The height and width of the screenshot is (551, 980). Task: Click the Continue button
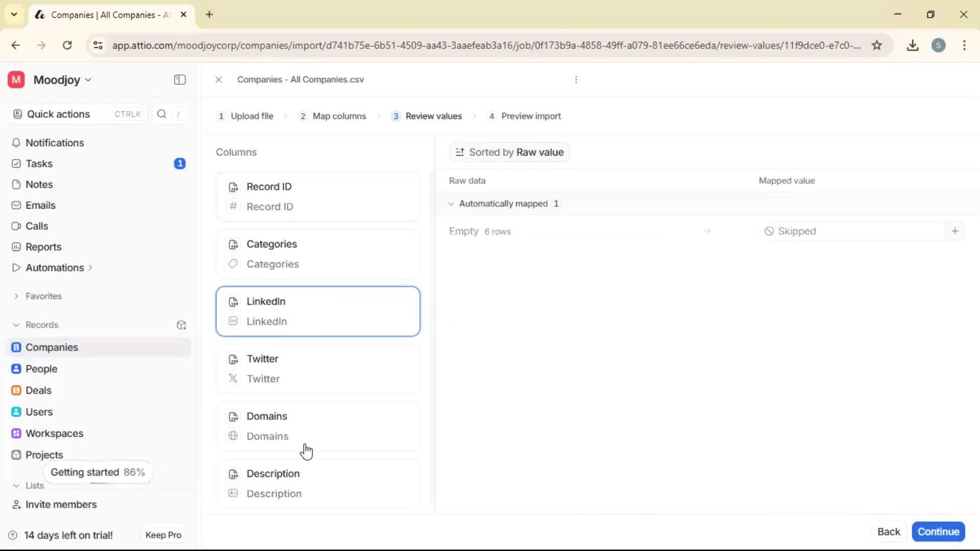(938, 532)
